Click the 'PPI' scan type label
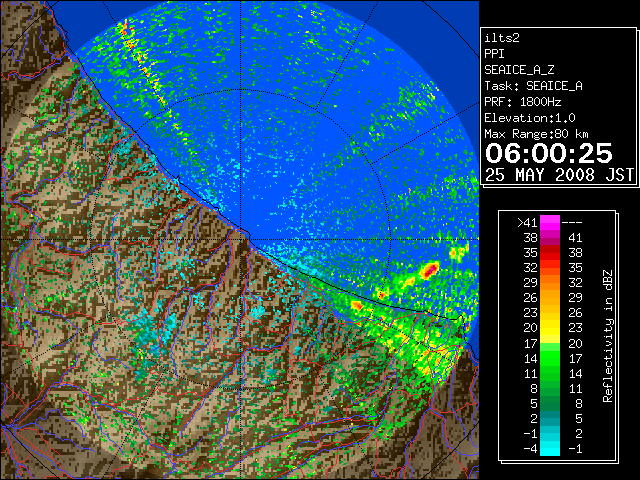Screen dimensions: 640x480 point(494,54)
